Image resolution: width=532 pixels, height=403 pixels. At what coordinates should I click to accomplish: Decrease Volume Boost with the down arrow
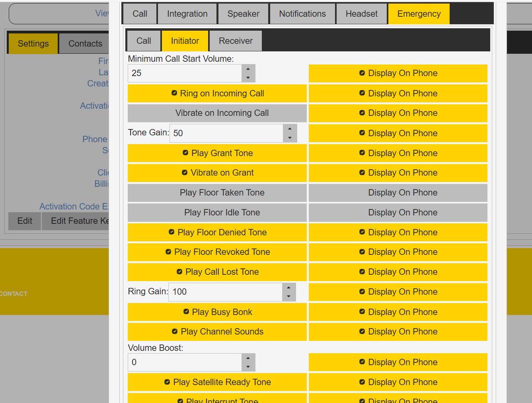[x=248, y=367]
